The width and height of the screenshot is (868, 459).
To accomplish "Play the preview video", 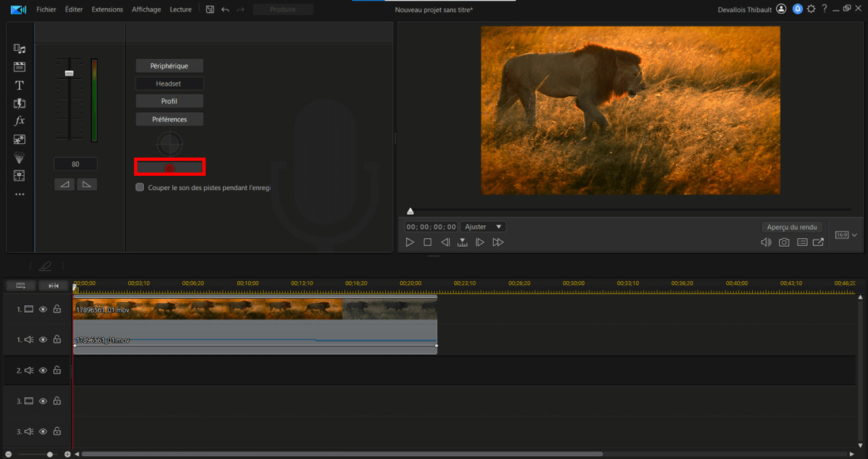I will (410, 242).
